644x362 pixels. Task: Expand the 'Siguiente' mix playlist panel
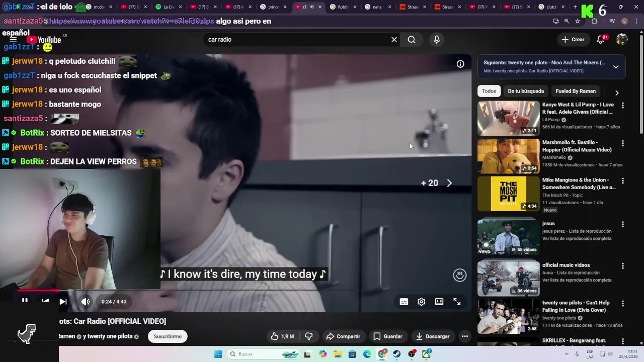(x=616, y=66)
